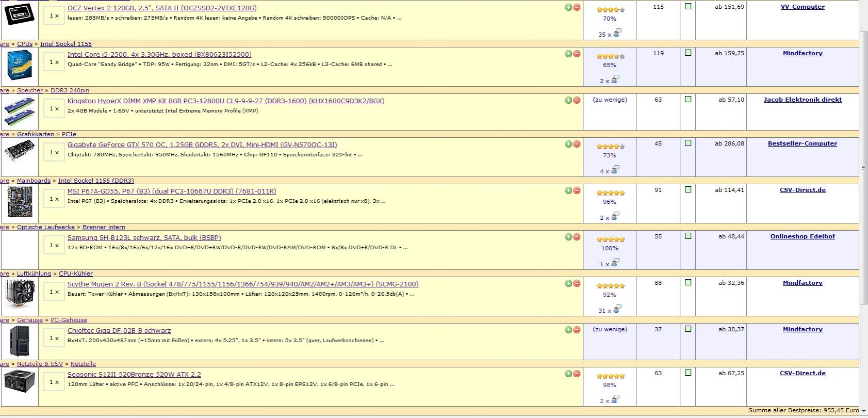Click green plus icon for Kingston HyperX

pos(568,100)
